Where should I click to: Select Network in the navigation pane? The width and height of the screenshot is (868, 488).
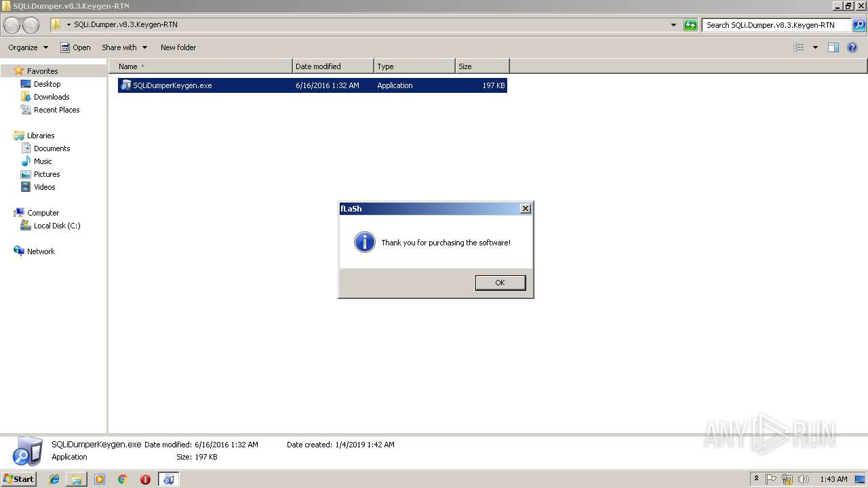[41, 251]
